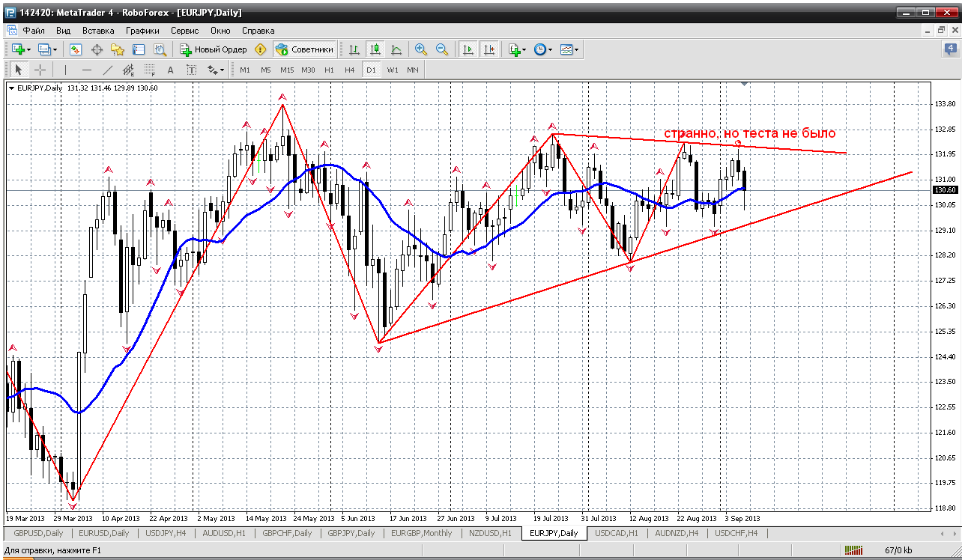Click the EURJPY,Daily chart title triangle
This screenshot has height=560, width=965.
tap(12, 88)
